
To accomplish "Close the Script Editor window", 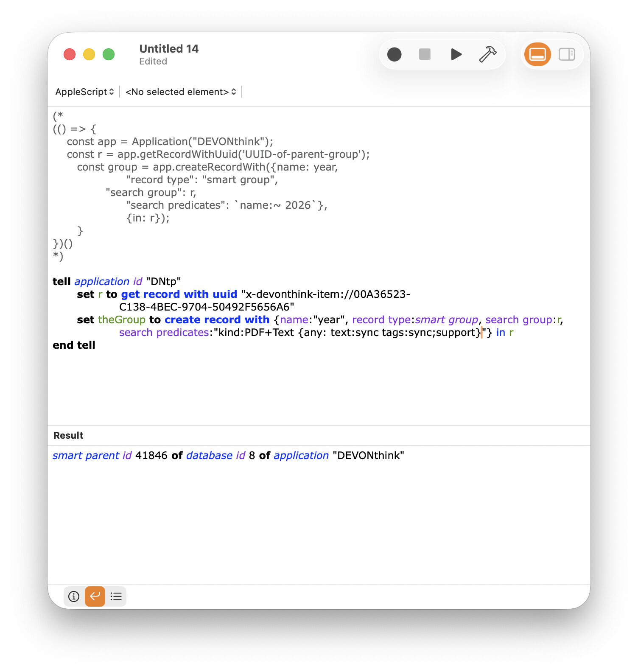I will coord(70,54).
